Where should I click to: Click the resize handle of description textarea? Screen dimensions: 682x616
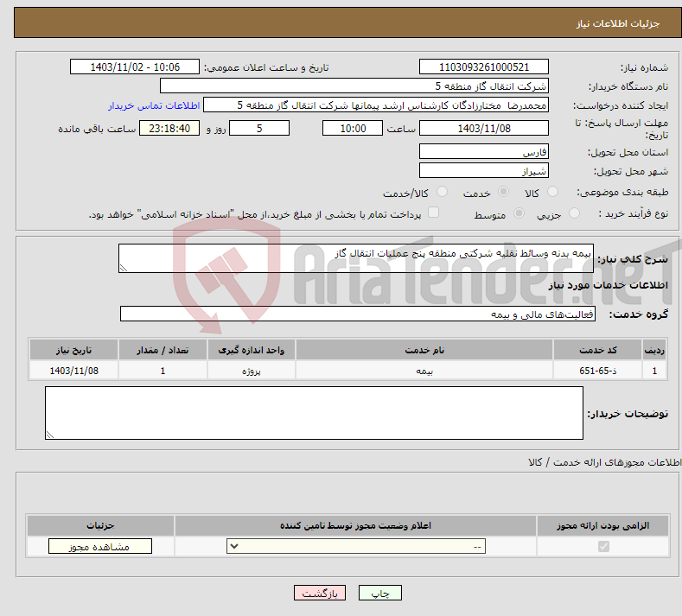point(123,268)
